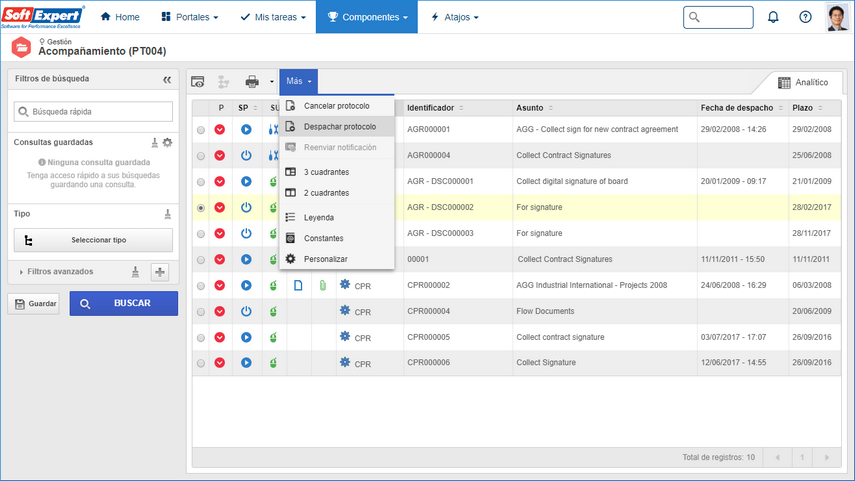Toggle the Más dropdown button

[299, 81]
